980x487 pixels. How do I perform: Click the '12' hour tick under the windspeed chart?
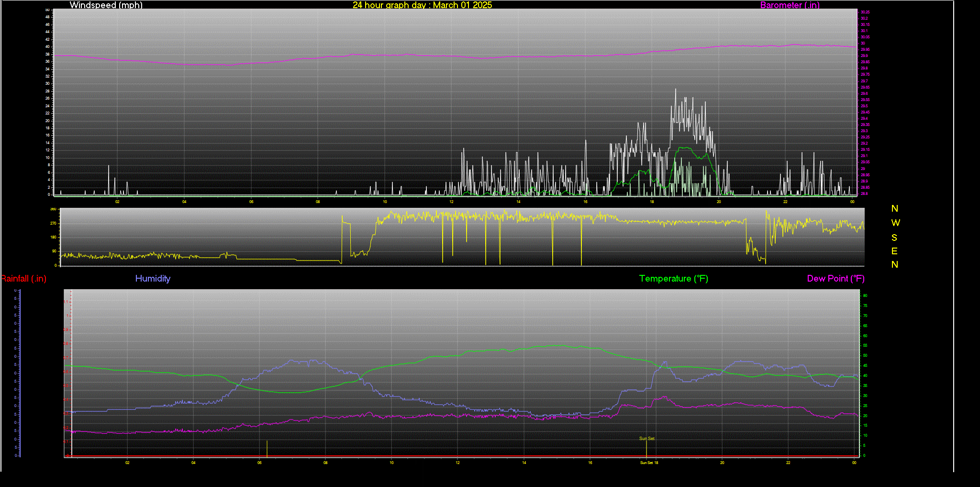[x=451, y=202]
